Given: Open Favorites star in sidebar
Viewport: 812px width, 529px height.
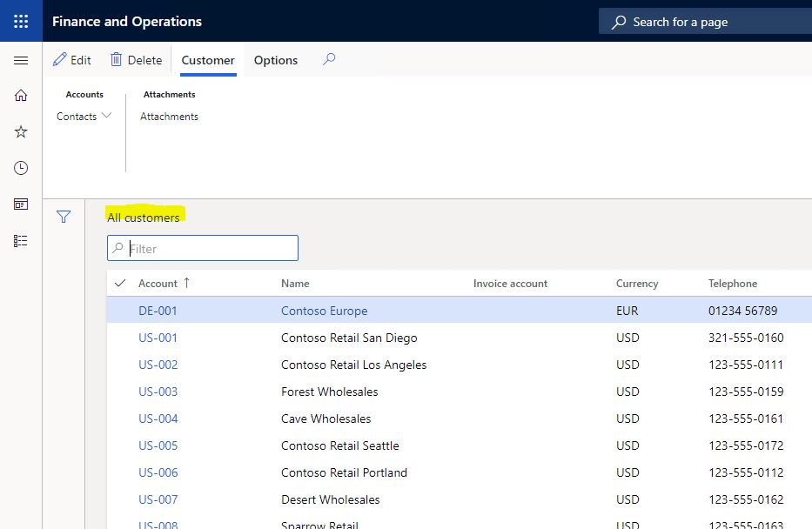Looking at the screenshot, I should [x=21, y=131].
